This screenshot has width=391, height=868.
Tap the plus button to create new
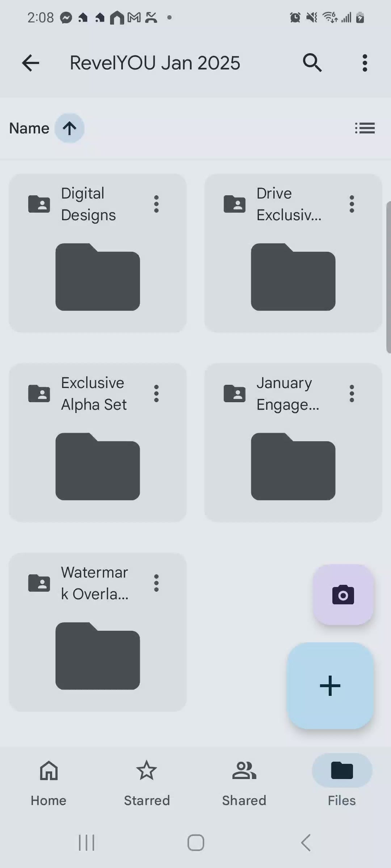[x=330, y=685]
